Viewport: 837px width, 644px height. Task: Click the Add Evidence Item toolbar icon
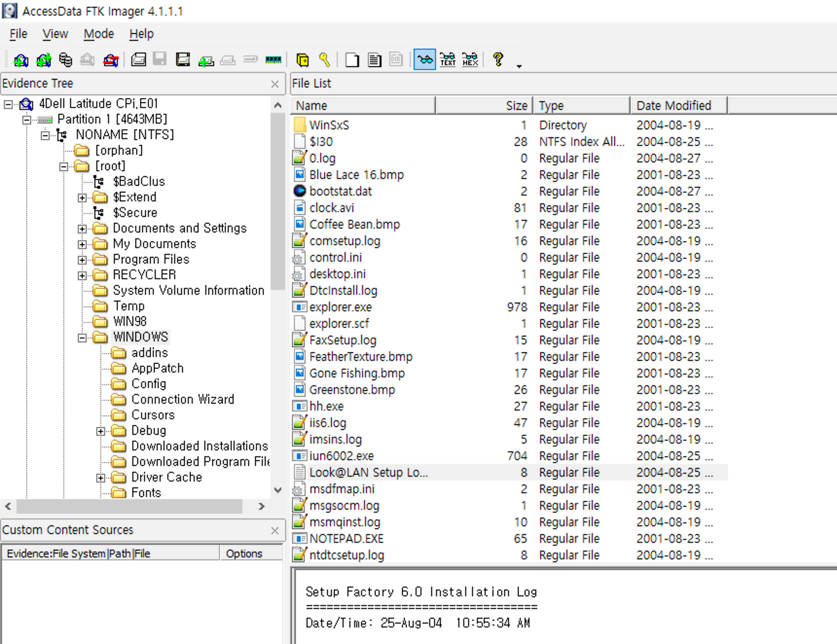click(x=21, y=60)
